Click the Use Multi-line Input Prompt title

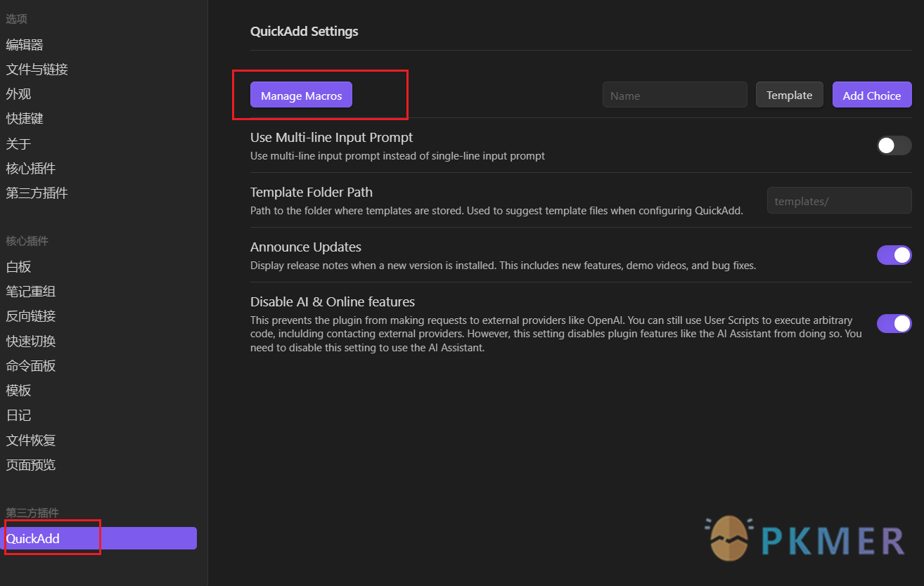(332, 138)
